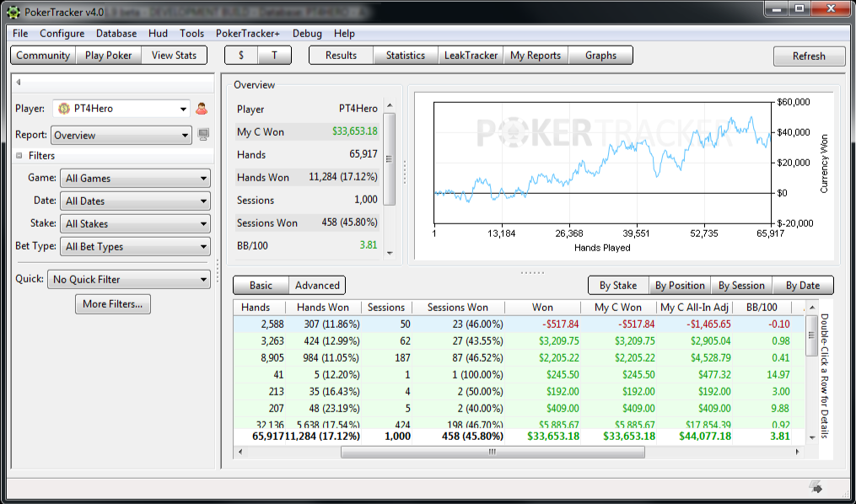Screen dimensions: 856x504
Task: Open the Tools menu
Action: (191, 33)
